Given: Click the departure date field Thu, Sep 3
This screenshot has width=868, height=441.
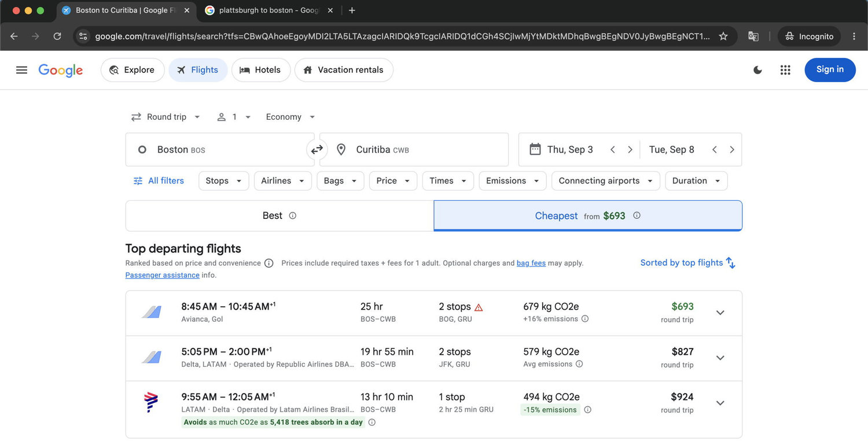Looking at the screenshot, I should [570, 150].
